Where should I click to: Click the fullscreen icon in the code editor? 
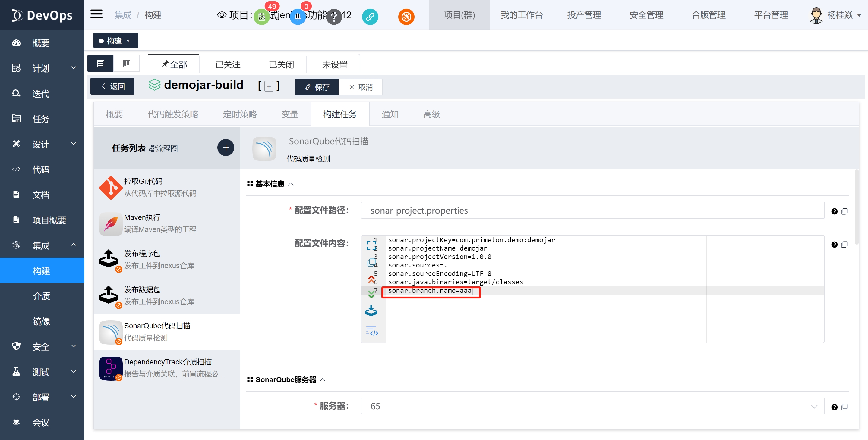[x=371, y=245]
